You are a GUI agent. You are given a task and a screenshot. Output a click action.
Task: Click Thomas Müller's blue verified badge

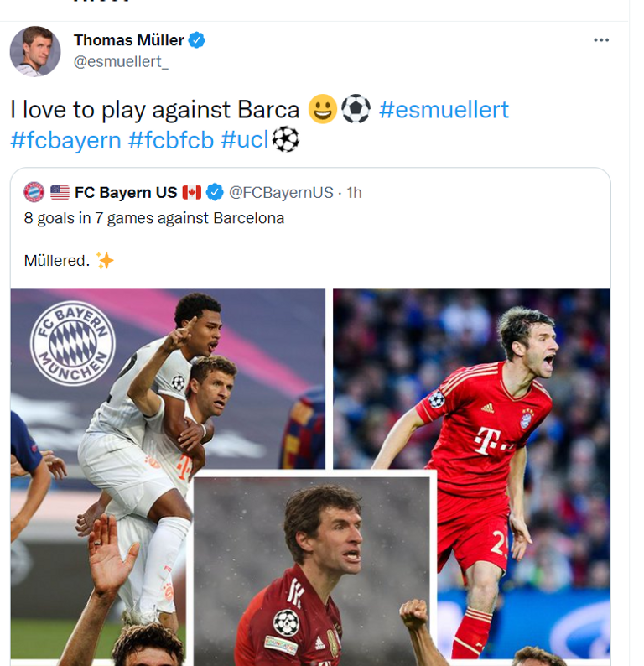[197, 39]
